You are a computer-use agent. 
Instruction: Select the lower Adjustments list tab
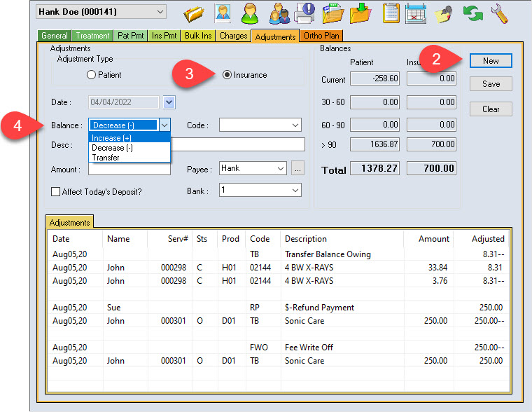pos(69,223)
